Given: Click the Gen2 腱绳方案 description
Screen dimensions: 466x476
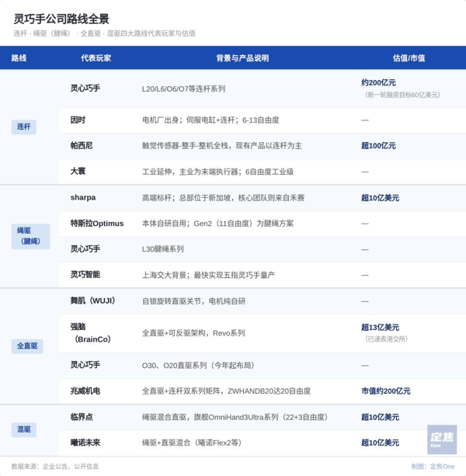Looking at the screenshot, I should pyautogui.click(x=217, y=224).
